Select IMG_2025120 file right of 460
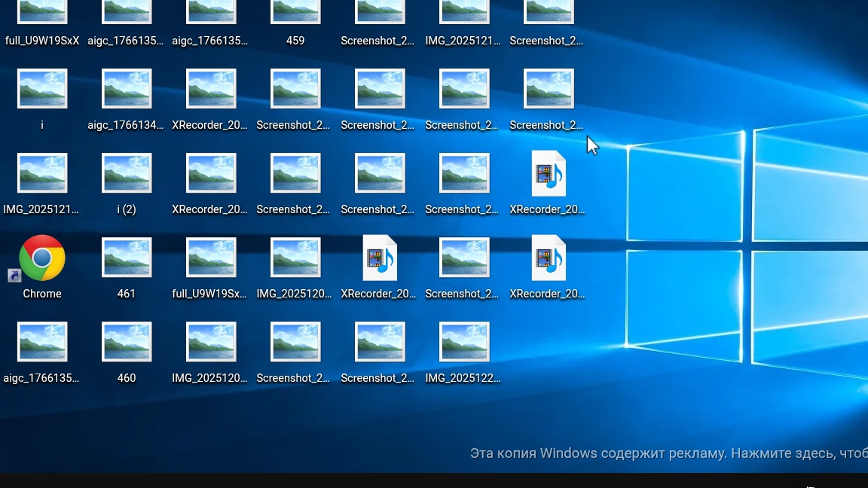Screen dimensions: 868x488 click(211, 343)
